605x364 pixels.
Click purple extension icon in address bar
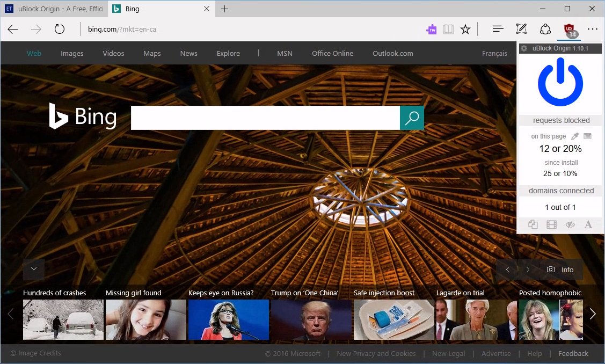coord(432,29)
